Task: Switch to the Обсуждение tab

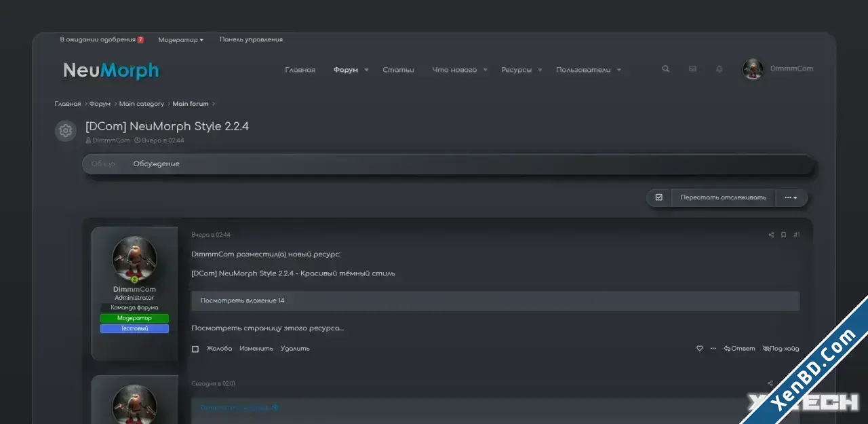Action: [x=157, y=164]
